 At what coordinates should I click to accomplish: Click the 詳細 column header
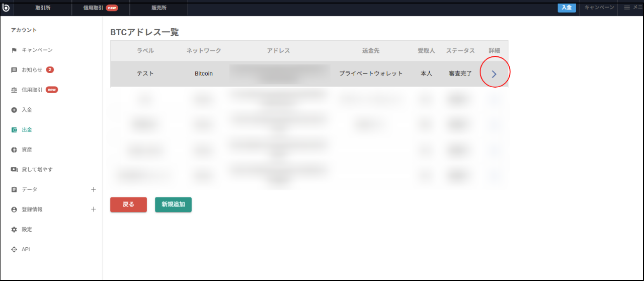(494, 51)
